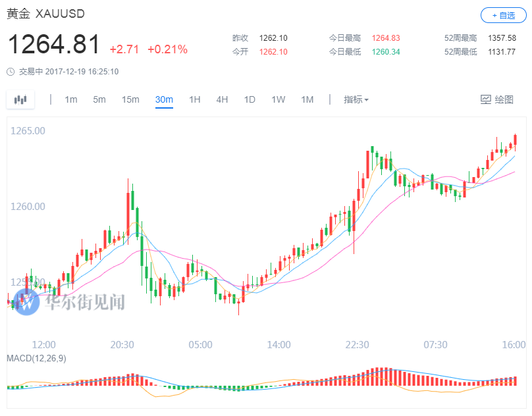Show the 1D daily chart

point(250,99)
